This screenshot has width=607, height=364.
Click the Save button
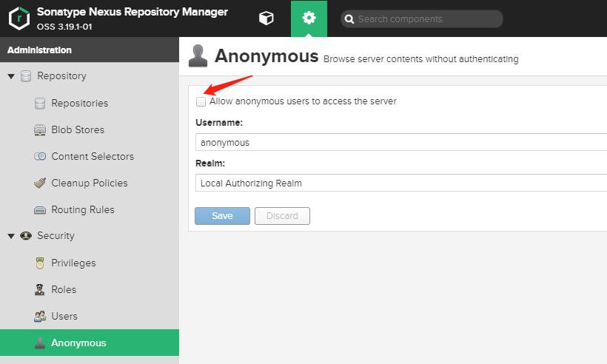[x=222, y=216]
